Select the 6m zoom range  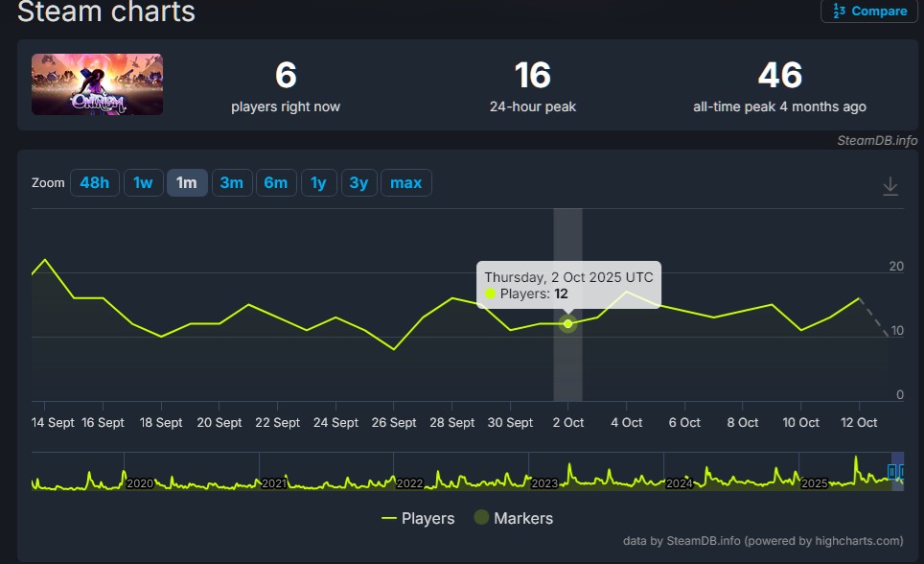276,183
